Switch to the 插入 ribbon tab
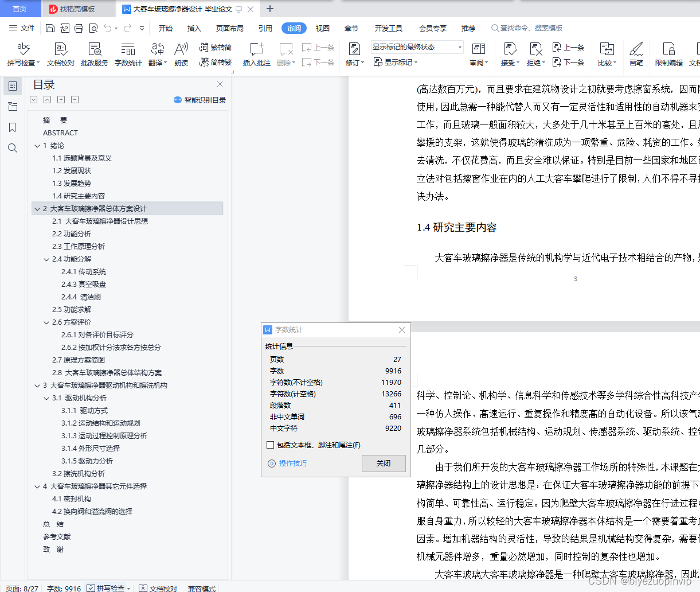Image resolution: width=700 pixels, height=592 pixels. 194,28
